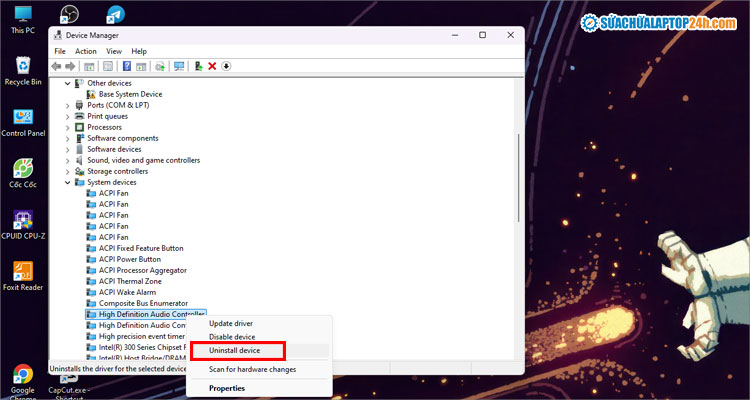Open Foxit Reader desktop shortcut

(x=23, y=276)
